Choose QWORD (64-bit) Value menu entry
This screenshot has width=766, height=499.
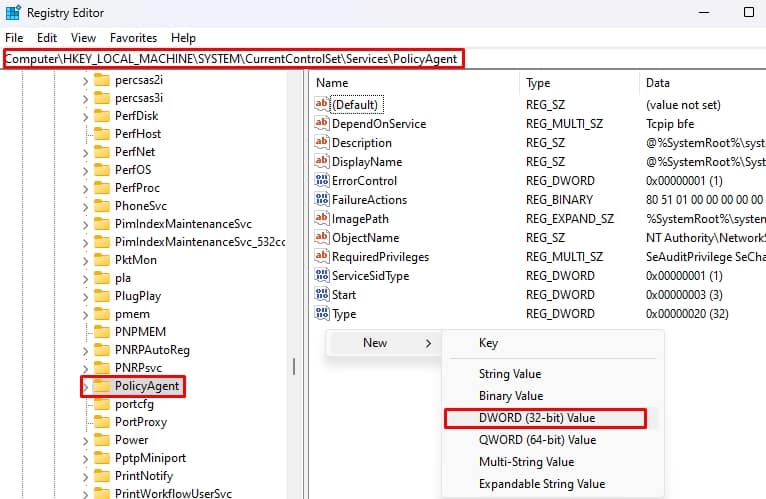tap(553, 440)
